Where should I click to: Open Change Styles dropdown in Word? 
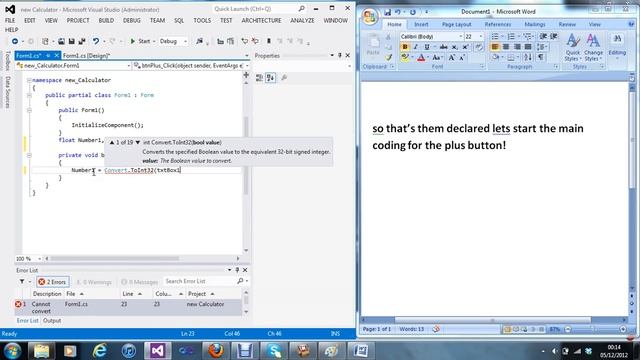tap(593, 49)
